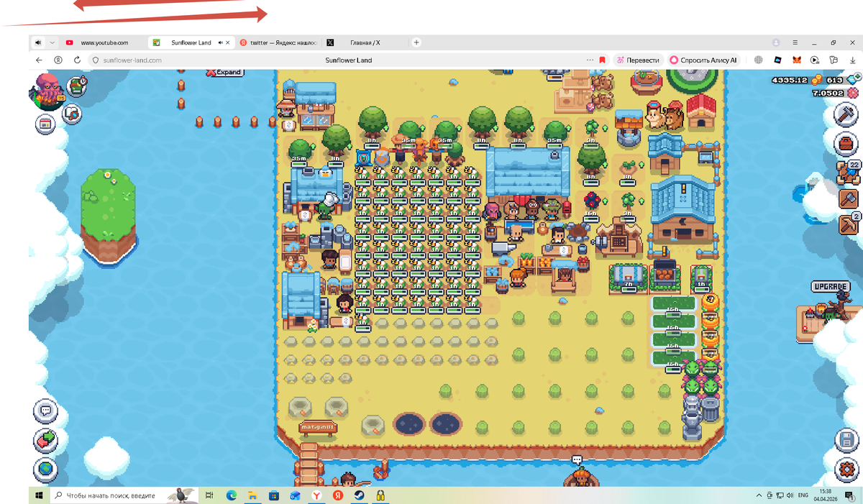Open the game settings gear button
This screenshot has width=863, height=504.
coord(847,469)
